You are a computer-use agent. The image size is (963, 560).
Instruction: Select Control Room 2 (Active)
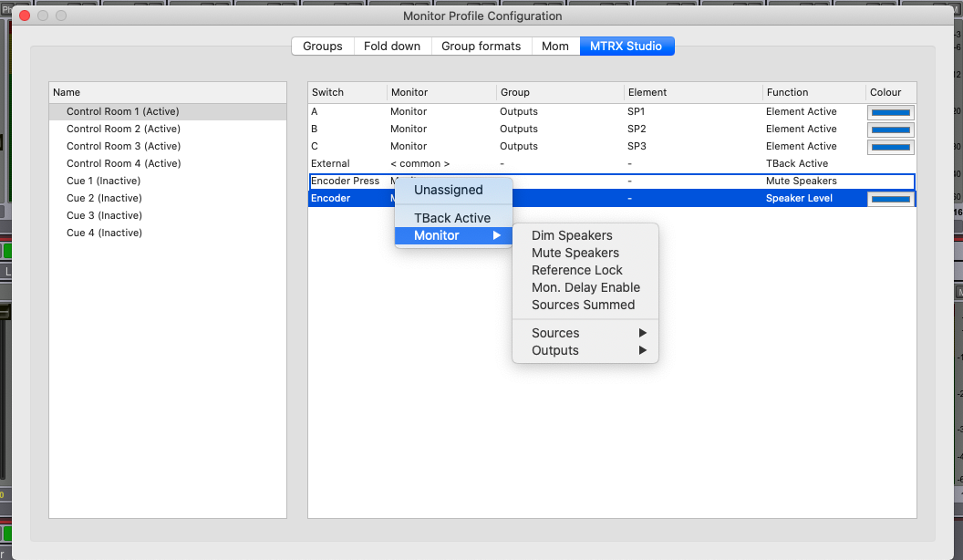168,129
